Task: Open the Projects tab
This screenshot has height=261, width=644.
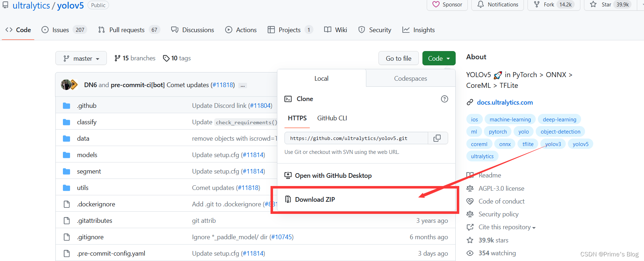Action: [290, 30]
